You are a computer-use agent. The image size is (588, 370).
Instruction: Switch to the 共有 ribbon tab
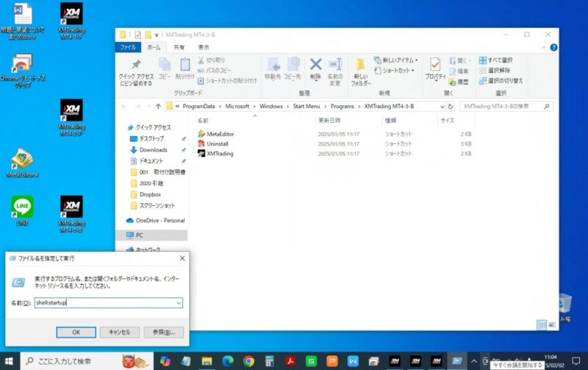(179, 47)
